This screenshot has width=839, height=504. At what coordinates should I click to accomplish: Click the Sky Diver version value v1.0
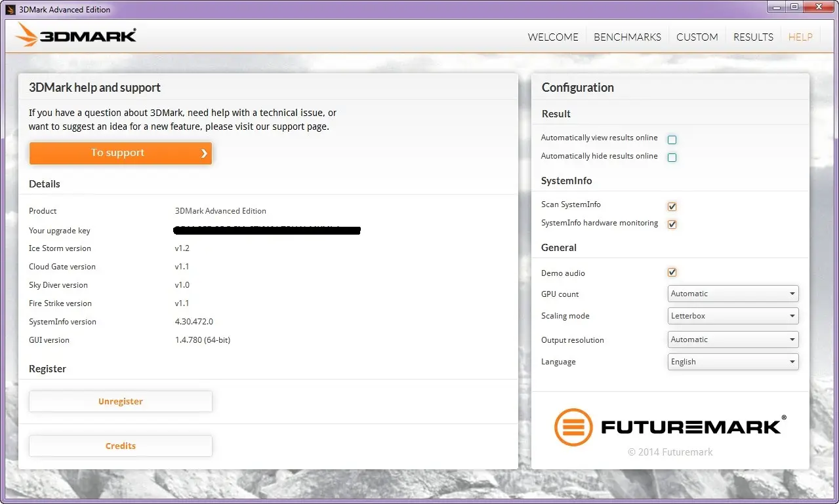[x=182, y=285]
